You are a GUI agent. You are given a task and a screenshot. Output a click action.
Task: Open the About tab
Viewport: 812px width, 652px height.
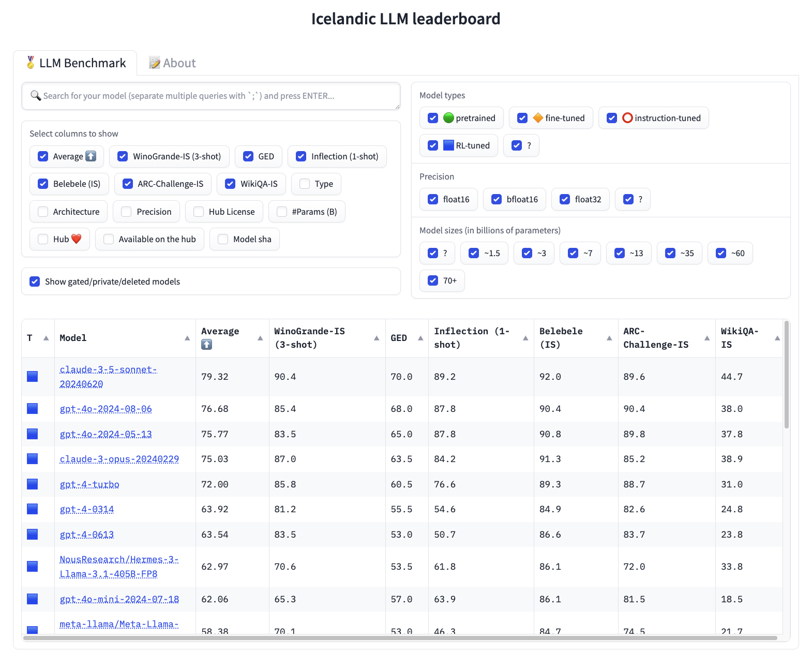(x=172, y=63)
